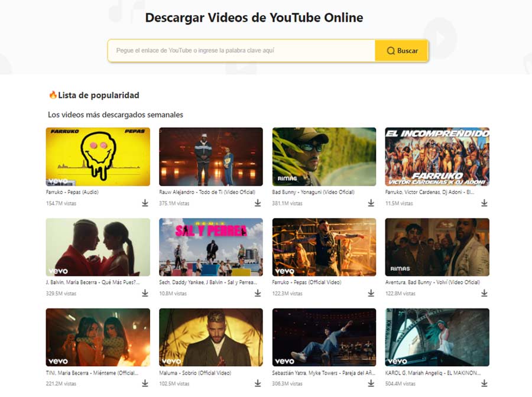Viewport: 532px width, 397px height.
Task: Focus the YouTube link search field
Action: pos(242,51)
